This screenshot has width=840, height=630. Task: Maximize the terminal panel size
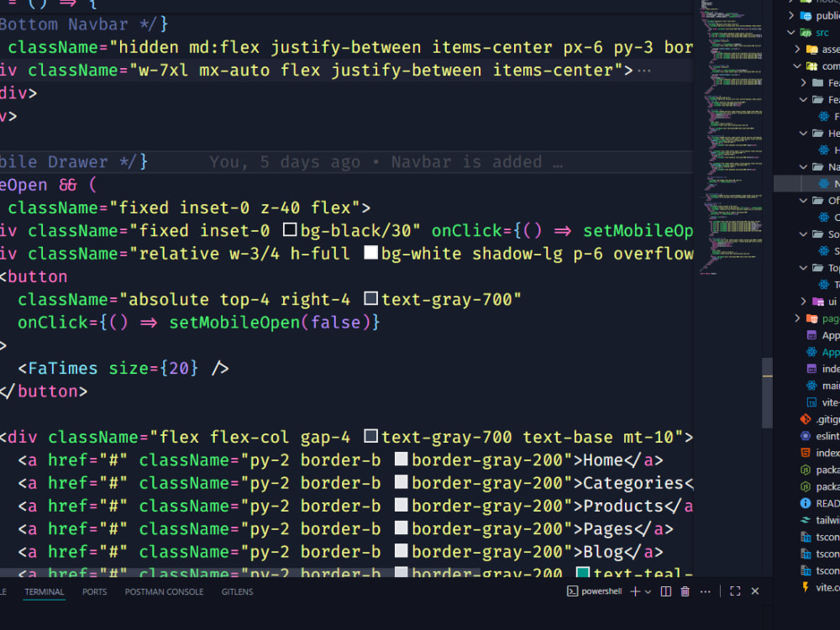(735, 591)
